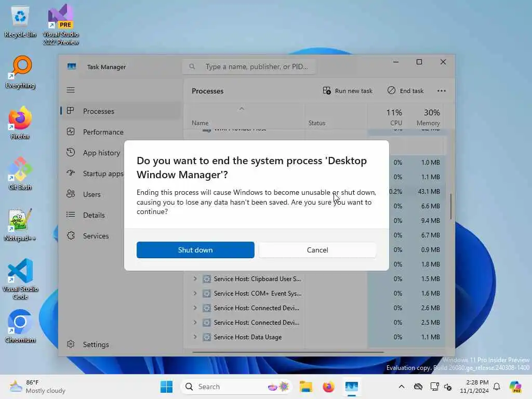Expand second Service Host: Connected Devices row (2.5 MB)
The image size is (532, 399).
tap(195, 322)
